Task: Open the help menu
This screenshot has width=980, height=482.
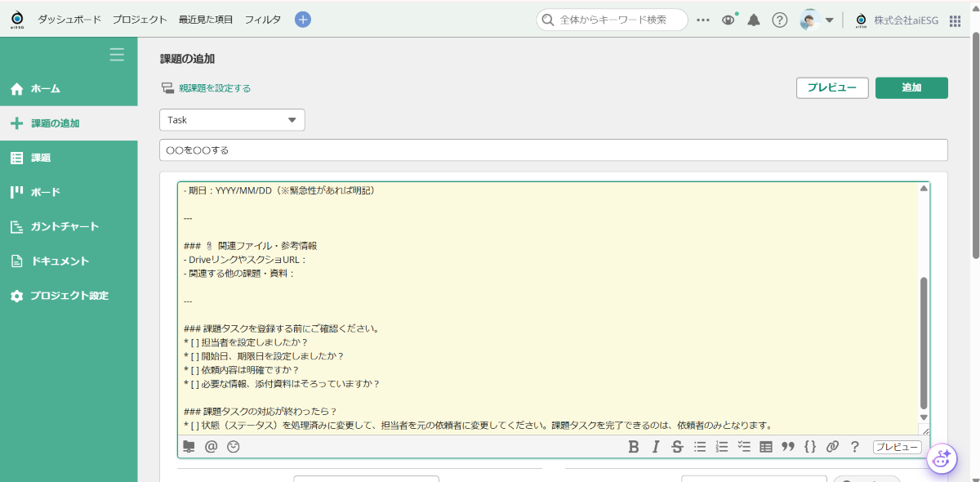Action: (x=779, y=20)
